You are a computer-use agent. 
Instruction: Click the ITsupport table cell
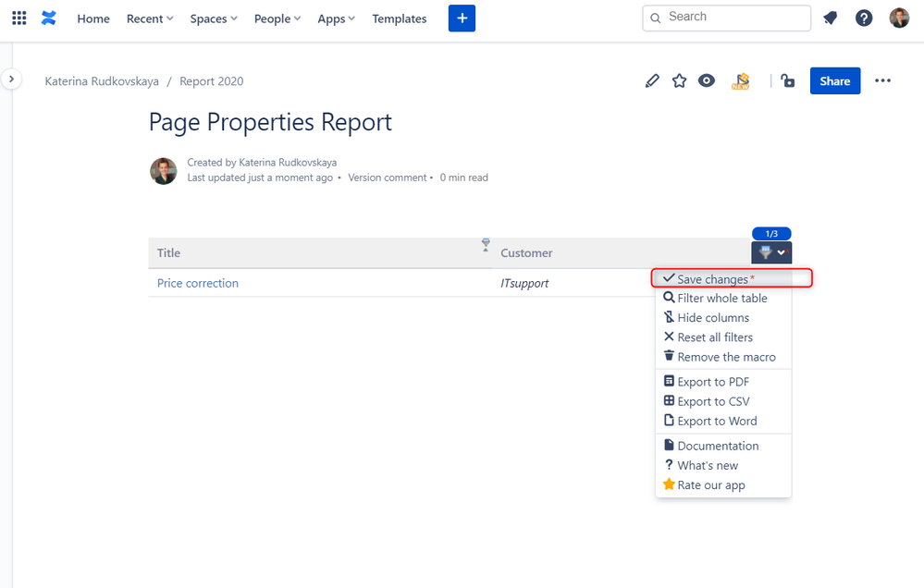coord(524,284)
